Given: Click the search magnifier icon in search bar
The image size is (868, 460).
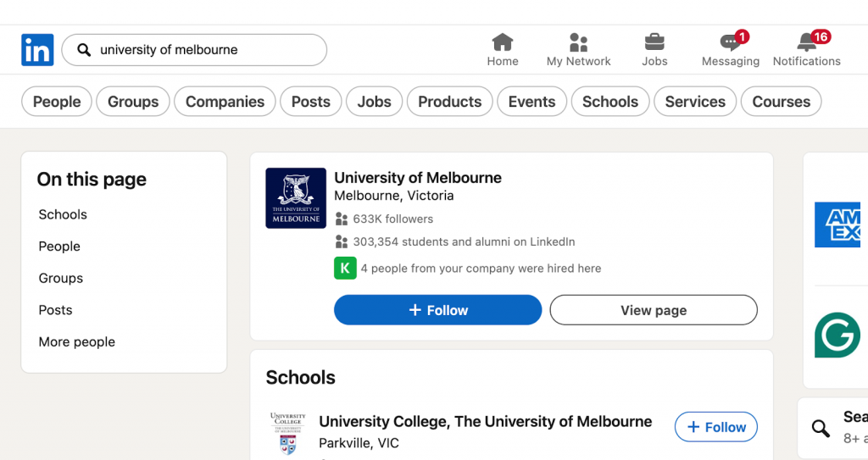Looking at the screenshot, I should pos(84,50).
